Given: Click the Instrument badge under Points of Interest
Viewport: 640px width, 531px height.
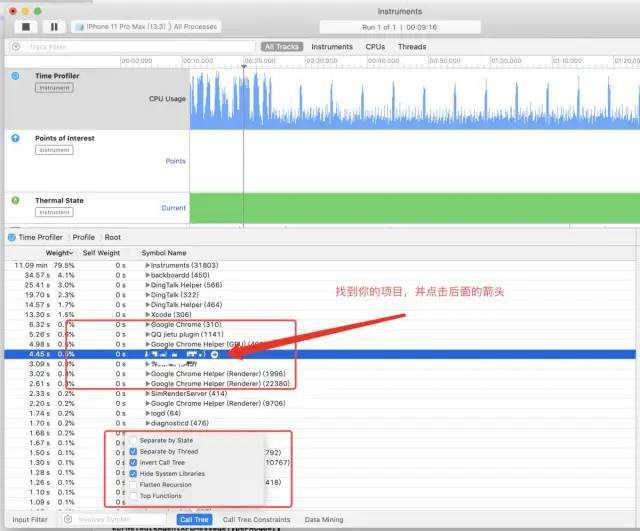Looking at the screenshot, I should tap(54, 150).
